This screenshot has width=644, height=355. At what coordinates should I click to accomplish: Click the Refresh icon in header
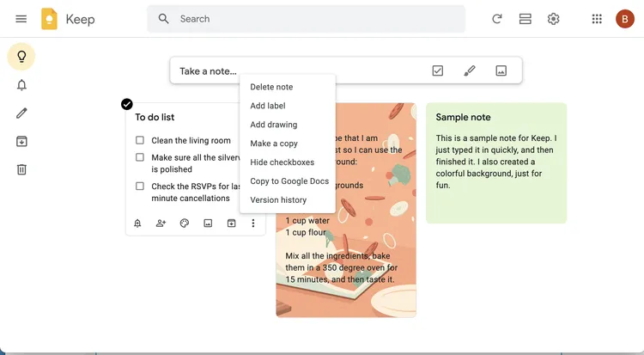click(x=496, y=19)
